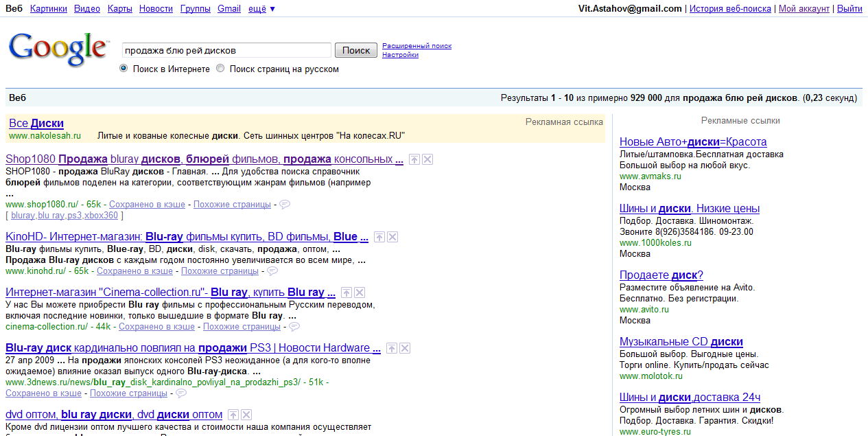Screen dimensions: 868x436
Task: Open comment bubble for 3dnews.ru result
Action: [181, 393]
